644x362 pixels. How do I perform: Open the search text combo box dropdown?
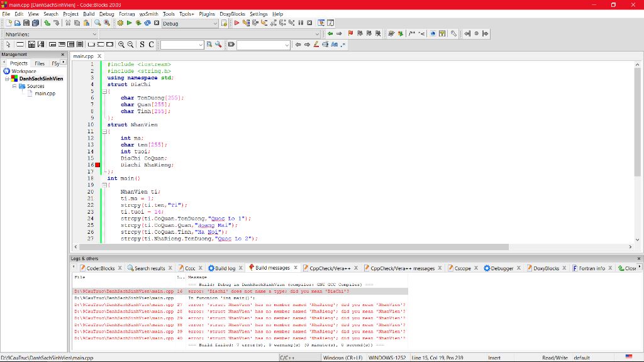tap(201, 45)
